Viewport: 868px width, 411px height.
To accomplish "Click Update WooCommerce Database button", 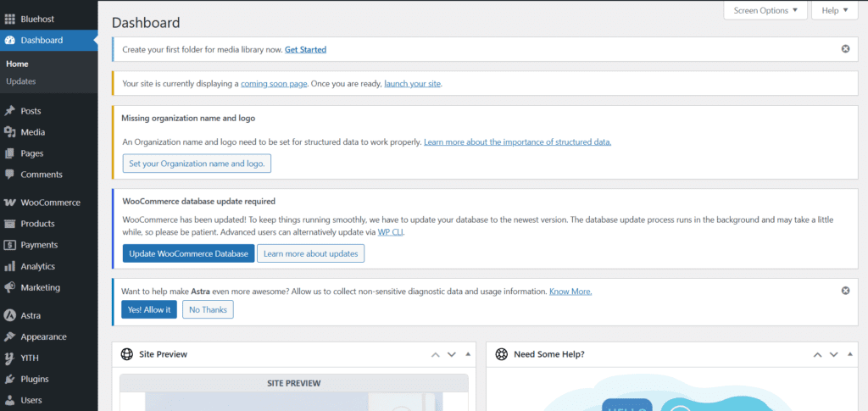I will [x=189, y=253].
